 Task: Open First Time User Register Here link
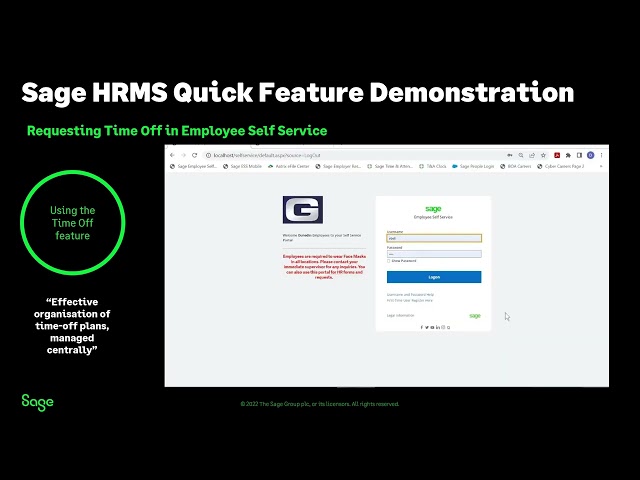409,300
